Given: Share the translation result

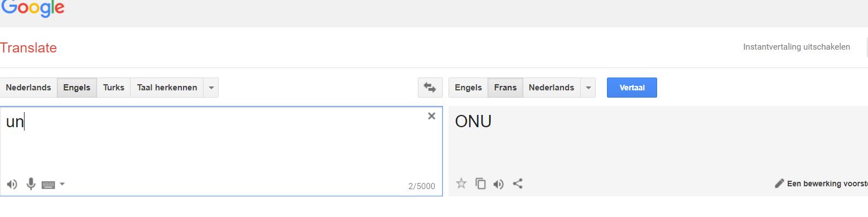Looking at the screenshot, I should (x=518, y=183).
